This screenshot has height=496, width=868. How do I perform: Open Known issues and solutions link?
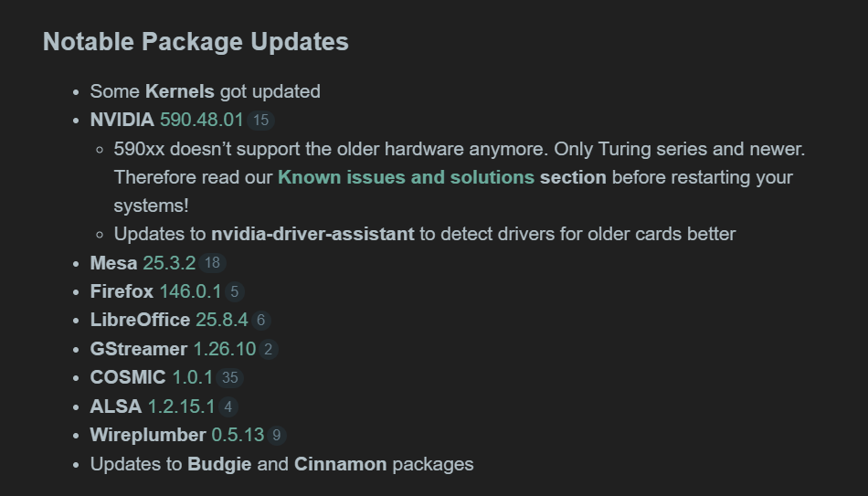pyautogui.click(x=406, y=177)
